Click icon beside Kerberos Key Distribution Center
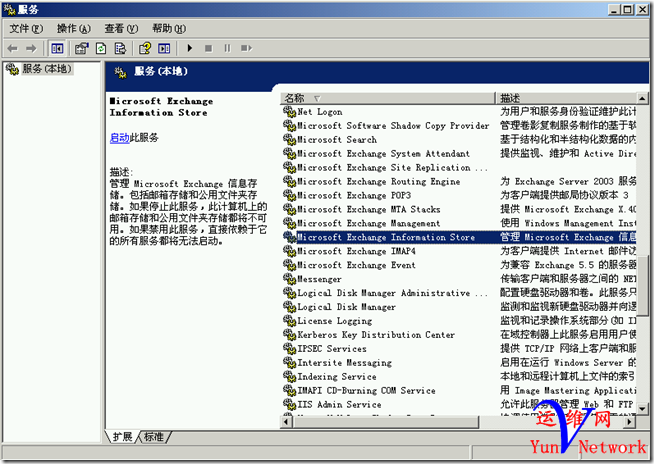Image resolution: width=654 pixels, height=464 pixels. 289,335
